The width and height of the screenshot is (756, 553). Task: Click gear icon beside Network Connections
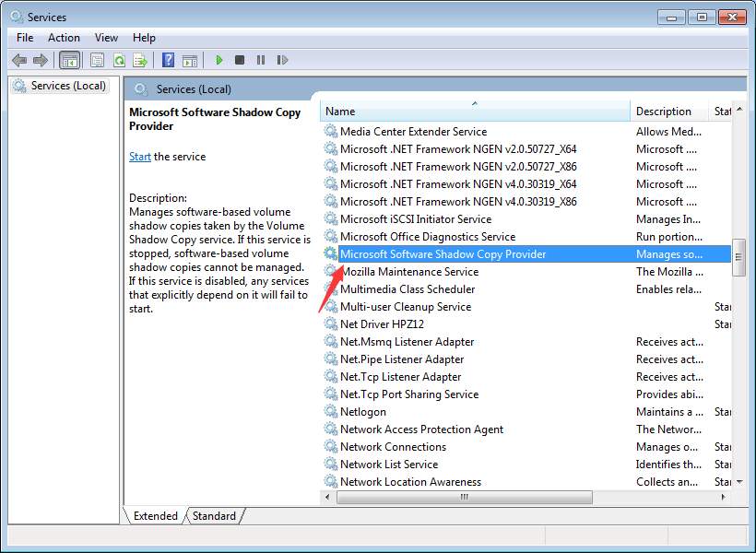(330, 446)
